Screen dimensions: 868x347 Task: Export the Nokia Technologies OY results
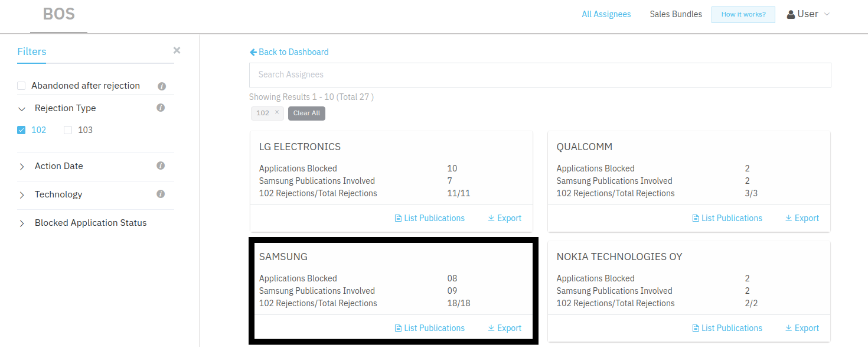pyautogui.click(x=801, y=328)
